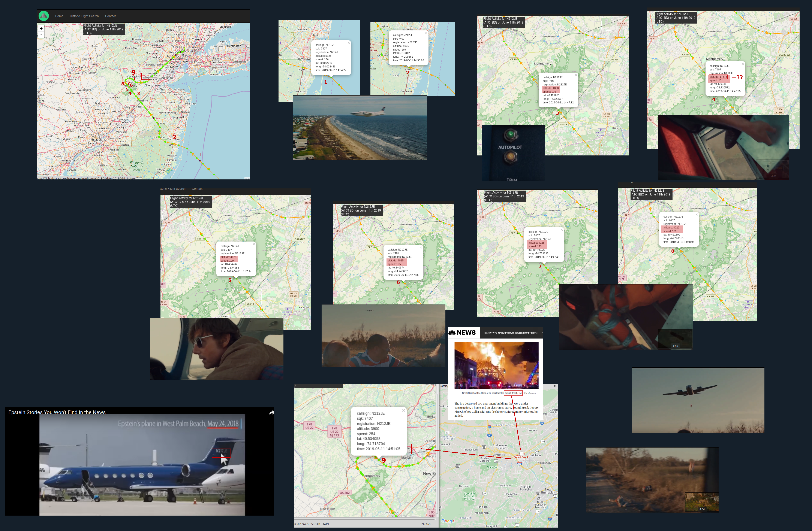Select the plane-dropping-package film still

[698, 400]
